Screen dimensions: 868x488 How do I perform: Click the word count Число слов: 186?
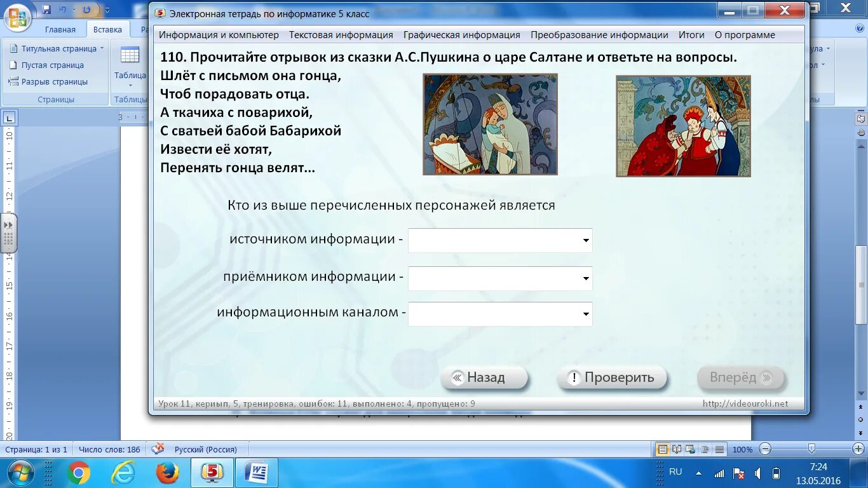pyautogui.click(x=109, y=449)
